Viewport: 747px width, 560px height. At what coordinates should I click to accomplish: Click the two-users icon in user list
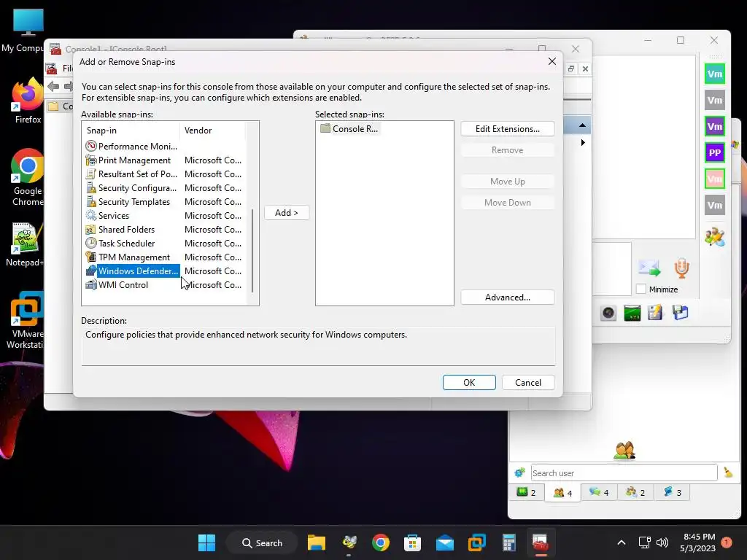(624, 451)
